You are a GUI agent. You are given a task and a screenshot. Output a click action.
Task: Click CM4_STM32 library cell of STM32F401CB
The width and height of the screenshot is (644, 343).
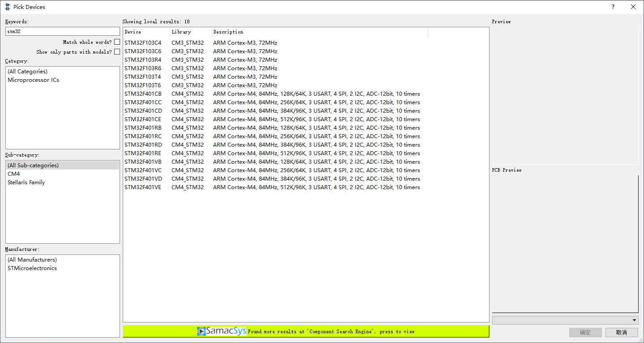tap(188, 94)
